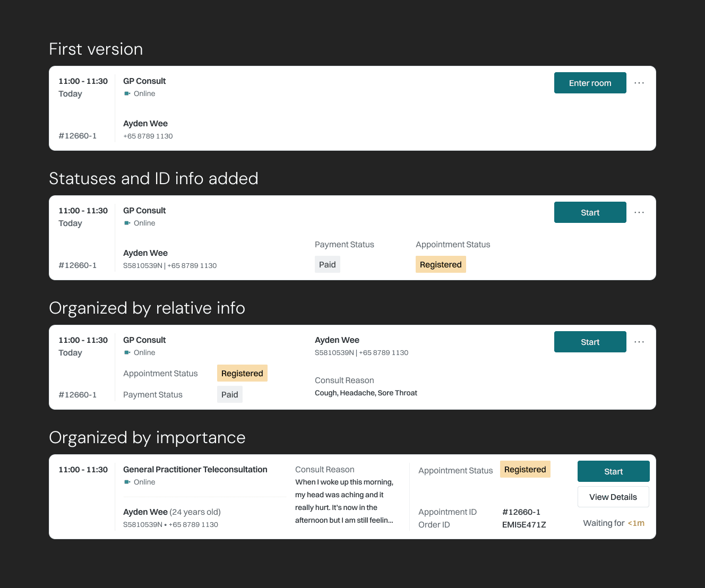This screenshot has width=705, height=588.
Task: Select the Registered status badge on Statuses card
Action: [441, 264]
